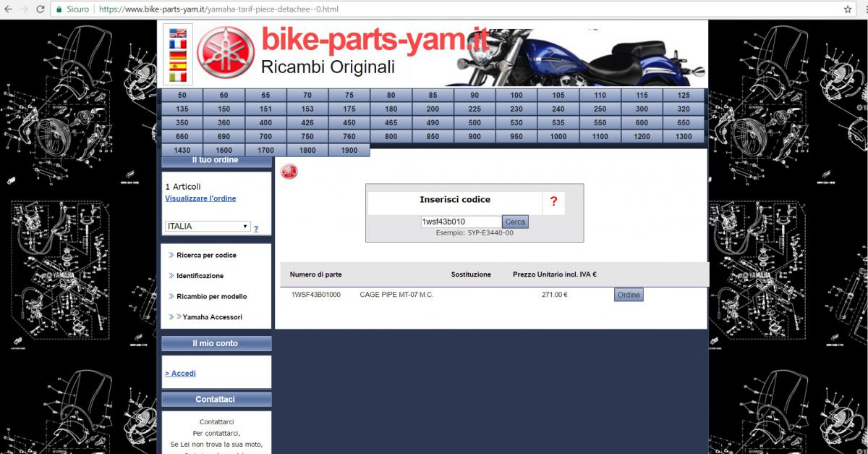Click the part code search input field
The width and height of the screenshot is (868, 454).
(461, 222)
